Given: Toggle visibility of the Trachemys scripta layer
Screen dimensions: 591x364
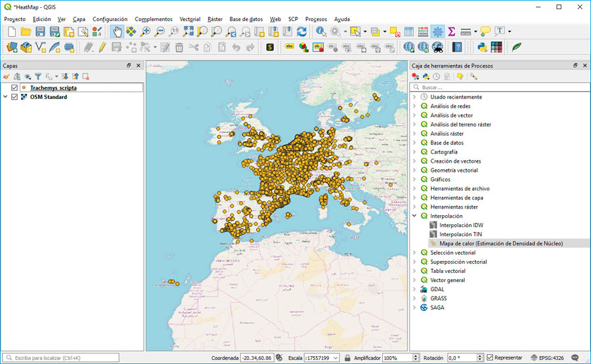Looking at the screenshot, I should pos(14,88).
